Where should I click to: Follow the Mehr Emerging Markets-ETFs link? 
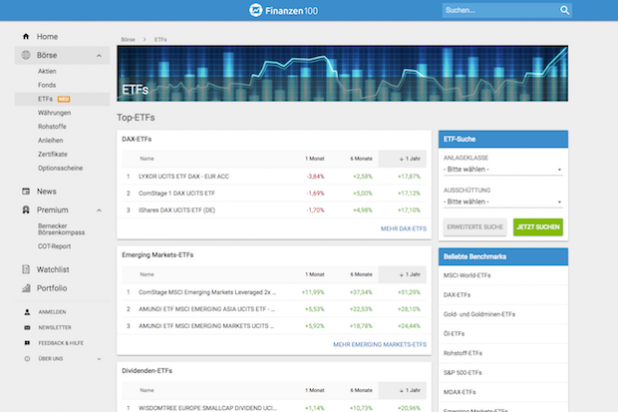[380, 345]
